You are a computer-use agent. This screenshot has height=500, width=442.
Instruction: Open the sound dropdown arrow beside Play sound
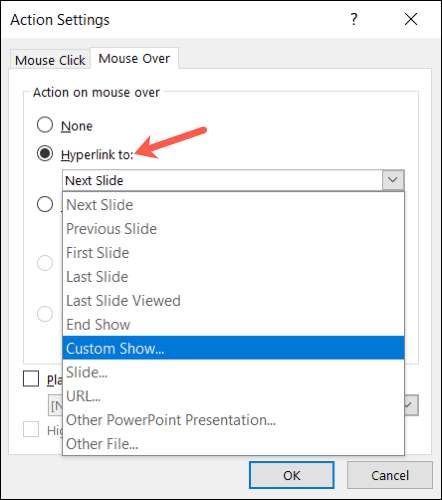point(411,405)
